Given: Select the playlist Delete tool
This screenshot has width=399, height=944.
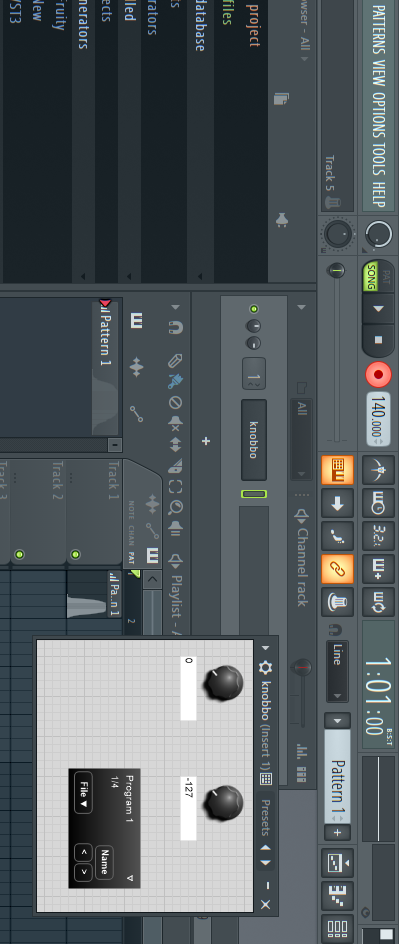Looking at the screenshot, I should 175,403.
